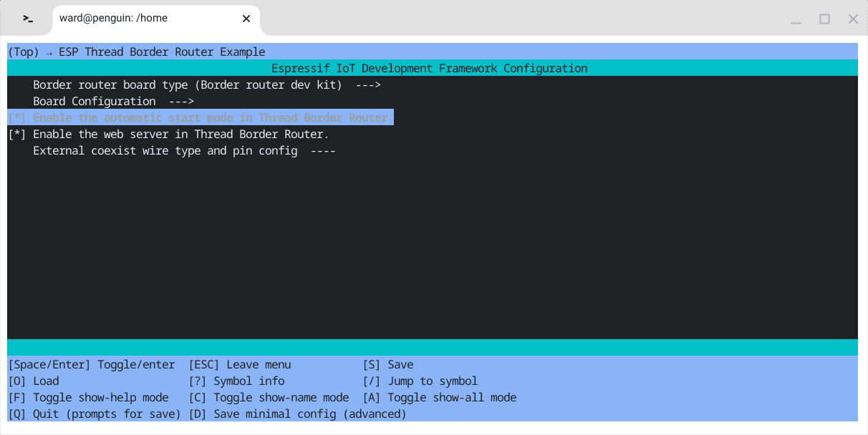Click the (Top) breadcrumb
This screenshot has width=868, height=435.
tap(24, 52)
